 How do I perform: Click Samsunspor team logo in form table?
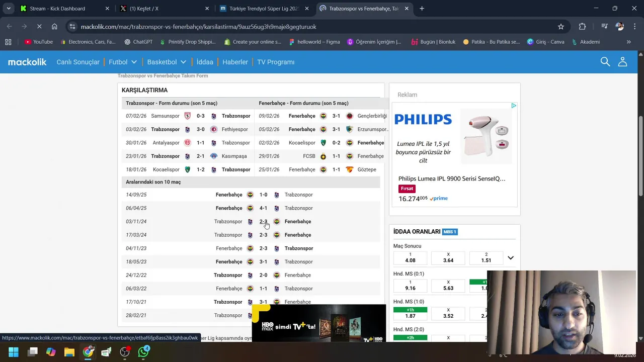188,116
